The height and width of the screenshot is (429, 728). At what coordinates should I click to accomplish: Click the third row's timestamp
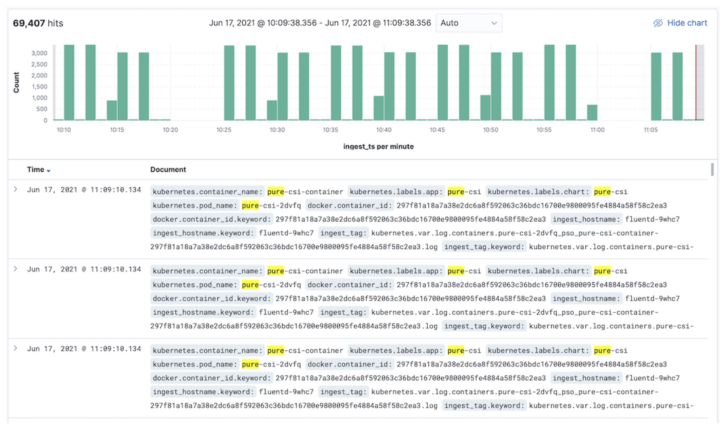(84, 348)
